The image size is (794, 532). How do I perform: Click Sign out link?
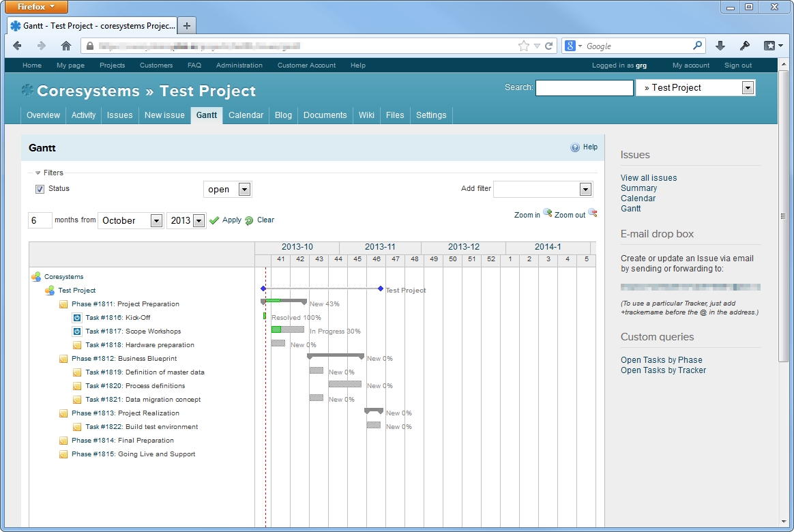(x=738, y=65)
